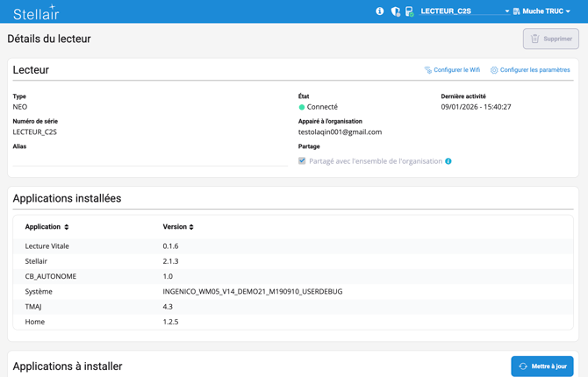Screen dimensions: 588x377
Task: Click the shield security status icon
Action: point(395,11)
